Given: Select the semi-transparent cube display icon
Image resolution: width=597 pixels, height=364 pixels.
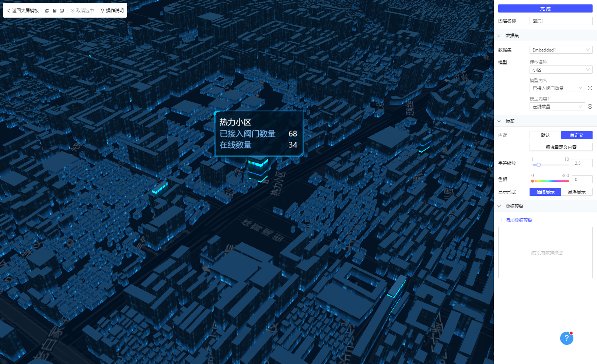Looking at the screenshot, I should pyautogui.click(x=62, y=11).
